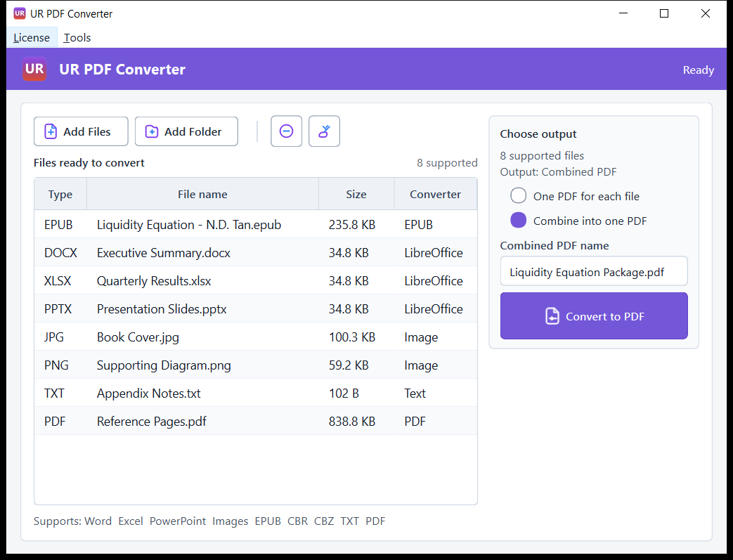Minimize the UR PDF Converter window
Viewport: 733px width, 560px height.
623,13
